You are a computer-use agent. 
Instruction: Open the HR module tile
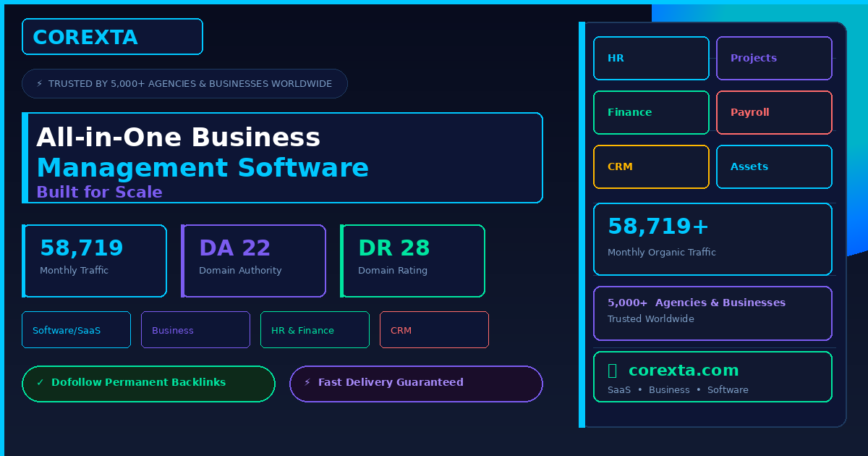(651, 58)
